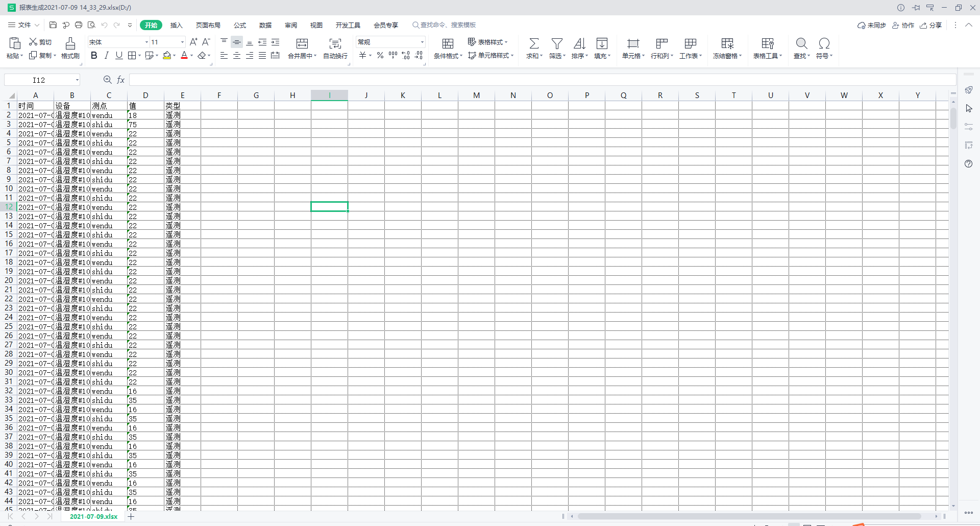Viewport: 980px width, 526px height.
Task: Click the 复制 copy button
Action: [42, 55]
